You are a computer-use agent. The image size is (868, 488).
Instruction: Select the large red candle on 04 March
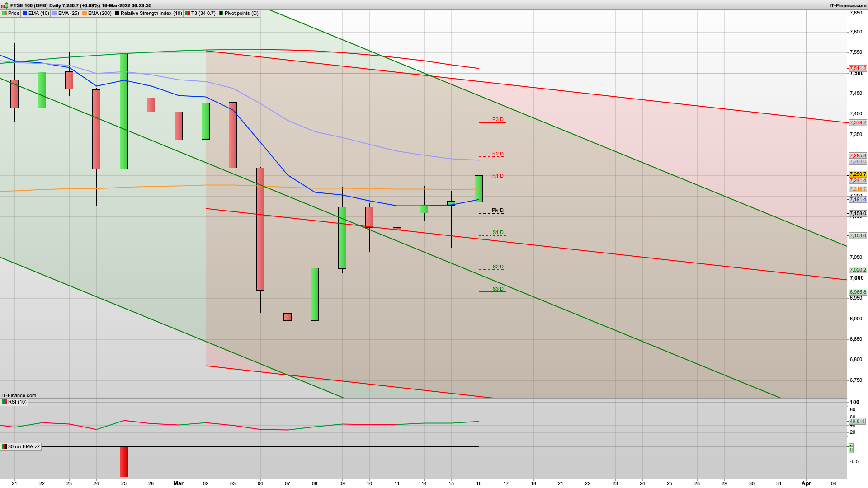click(x=260, y=229)
